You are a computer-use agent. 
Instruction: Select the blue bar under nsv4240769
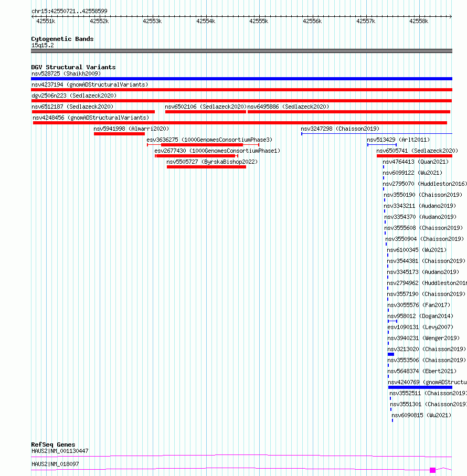coord(420,387)
